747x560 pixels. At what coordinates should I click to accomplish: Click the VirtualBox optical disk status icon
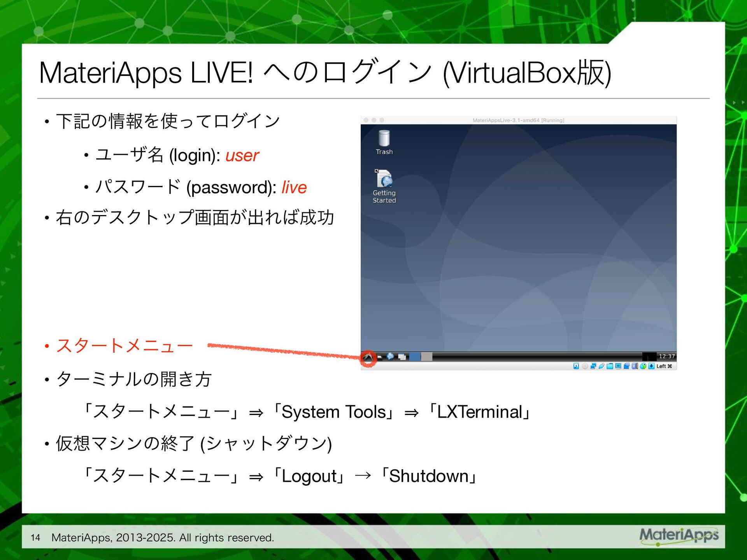[585, 366]
